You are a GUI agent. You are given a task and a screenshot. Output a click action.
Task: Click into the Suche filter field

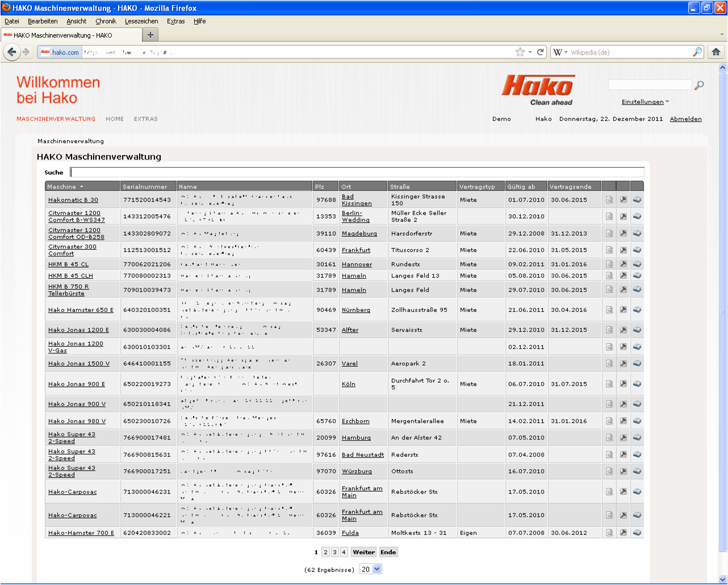pyautogui.click(x=357, y=172)
